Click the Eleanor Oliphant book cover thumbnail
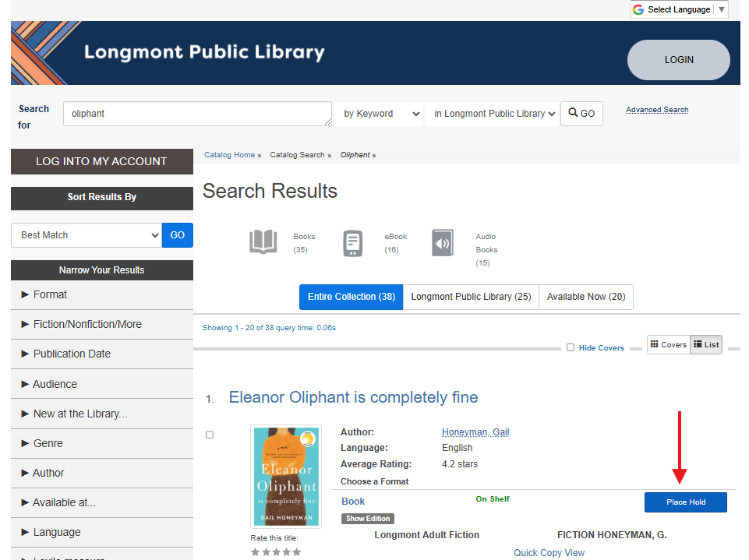Image resolution: width=749 pixels, height=560 pixels. click(286, 477)
